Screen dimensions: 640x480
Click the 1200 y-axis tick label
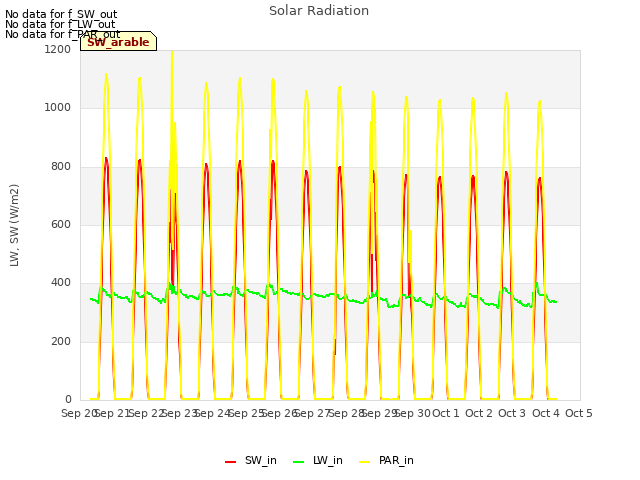pos(58,49)
